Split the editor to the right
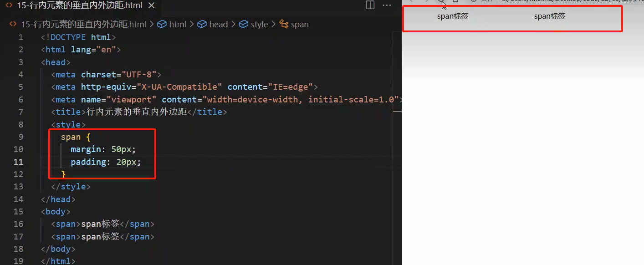Screen dimensions: 644x265 click(370, 5)
